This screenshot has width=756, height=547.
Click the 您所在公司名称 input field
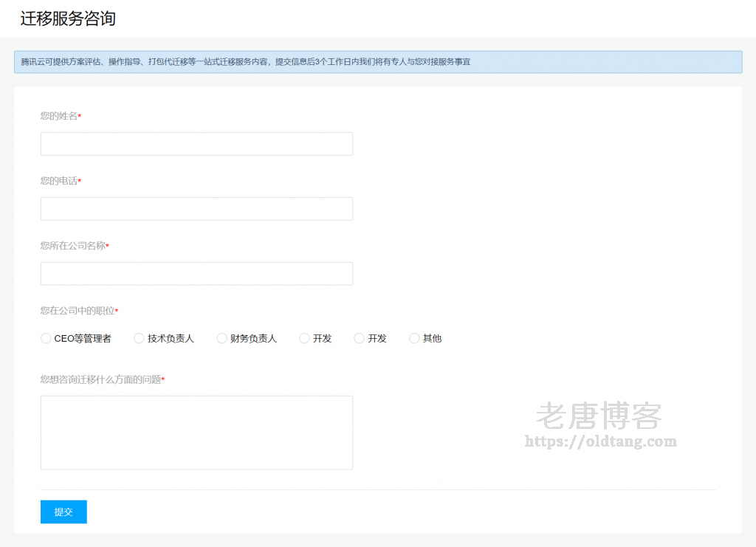(x=196, y=273)
